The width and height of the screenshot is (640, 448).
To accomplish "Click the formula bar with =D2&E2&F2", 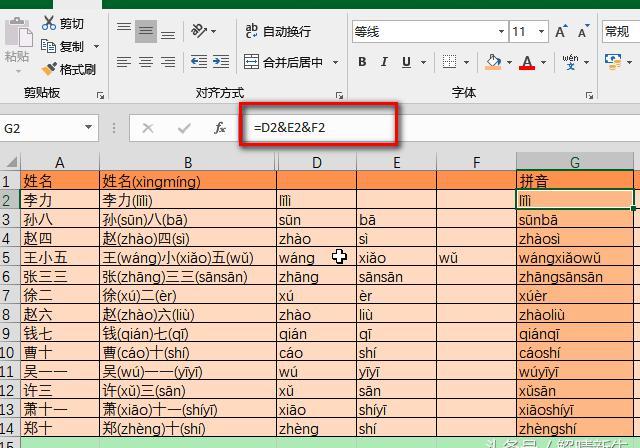I will pos(441,128).
